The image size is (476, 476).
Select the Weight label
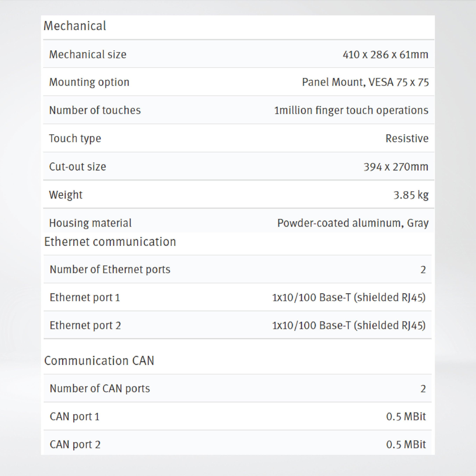click(65, 195)
